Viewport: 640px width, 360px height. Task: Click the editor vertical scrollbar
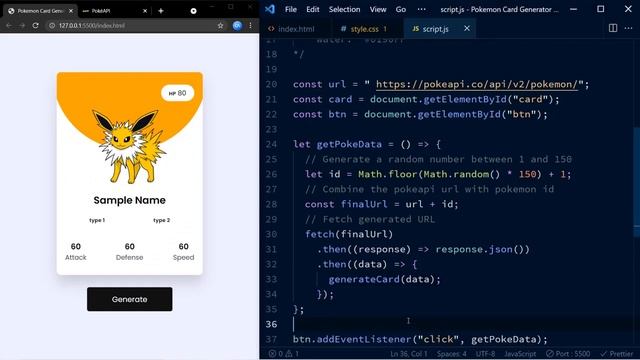(637, 182)
